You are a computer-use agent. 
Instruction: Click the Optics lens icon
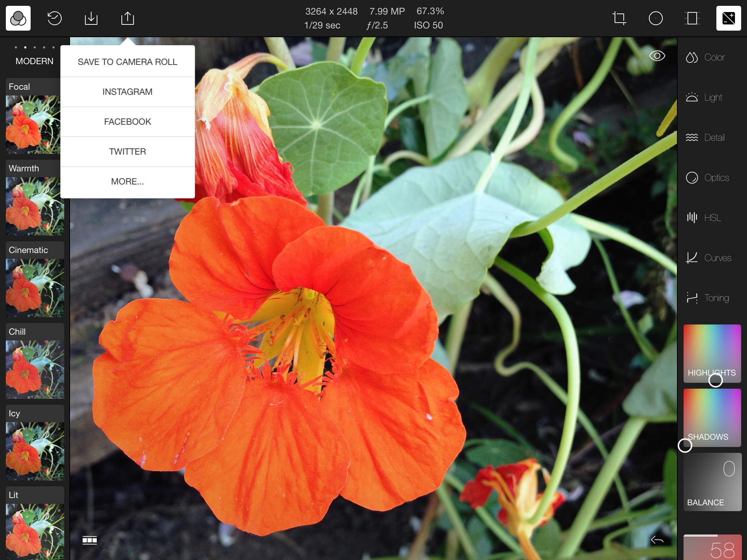pyautogui.click(x=692, y=178)
